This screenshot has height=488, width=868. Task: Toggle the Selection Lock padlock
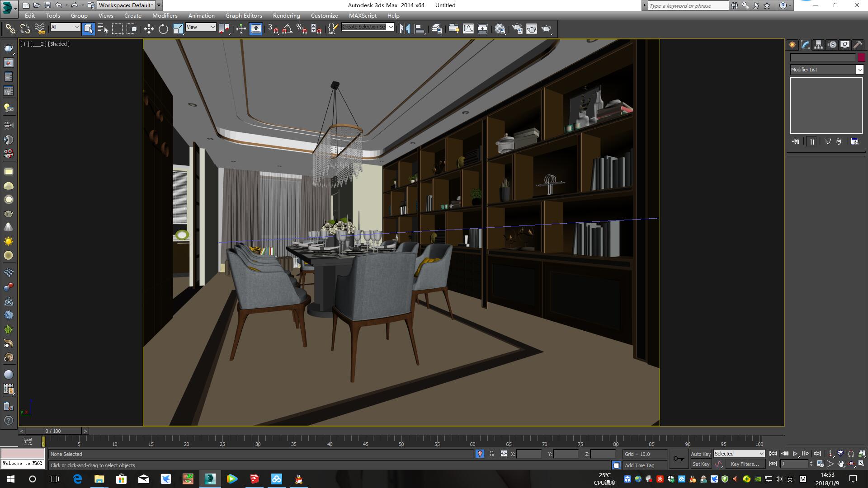pos(491,454)
